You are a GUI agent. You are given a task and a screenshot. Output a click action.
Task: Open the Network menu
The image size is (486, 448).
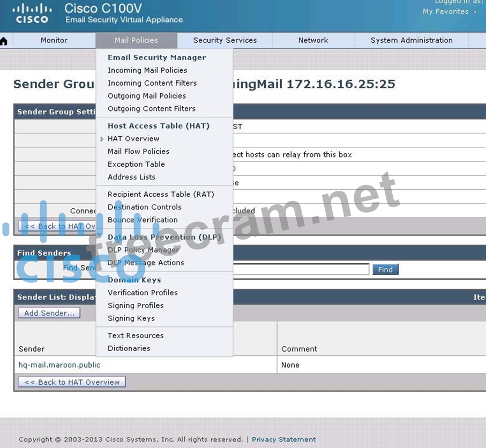pos(313,40)
